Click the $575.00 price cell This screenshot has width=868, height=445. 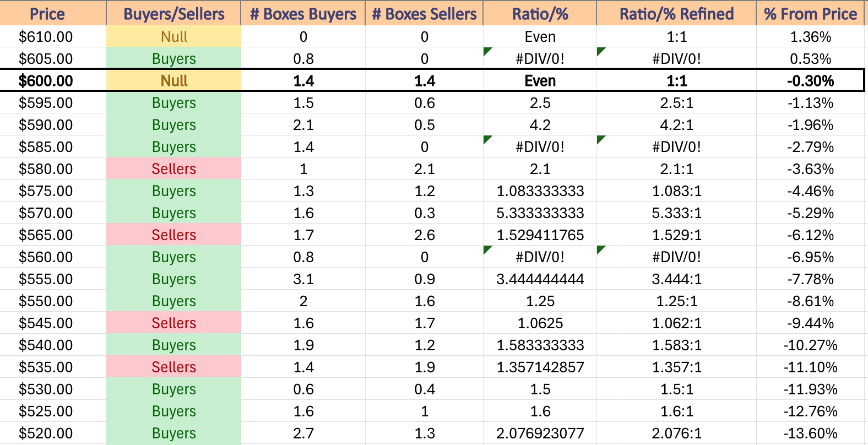[x=53, y=191]
